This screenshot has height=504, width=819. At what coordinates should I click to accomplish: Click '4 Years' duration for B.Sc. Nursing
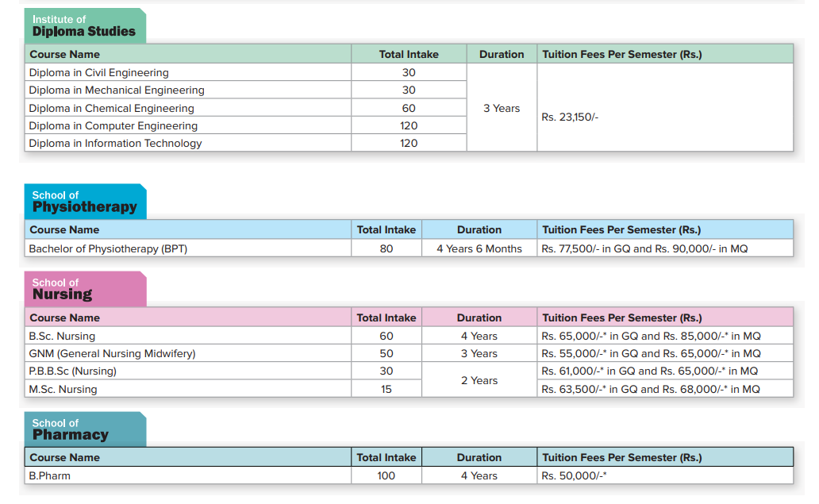coord(479,336)
